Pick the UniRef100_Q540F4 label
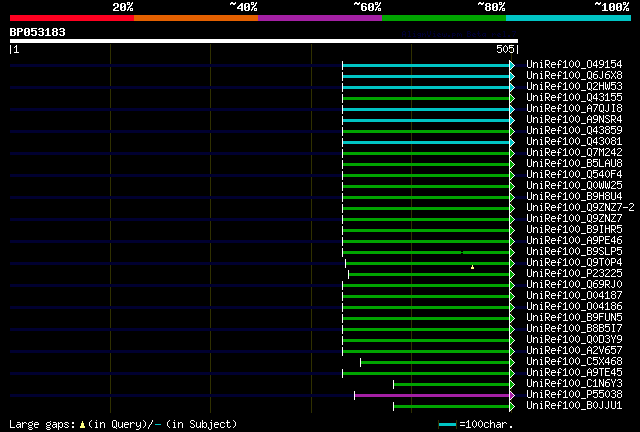Image resolution: width=640 pixels, height=432 pixels. tap(574, 175)
